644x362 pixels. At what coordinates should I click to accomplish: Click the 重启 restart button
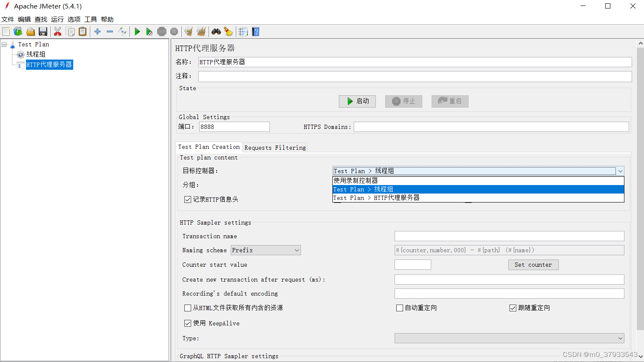(450, 101)
